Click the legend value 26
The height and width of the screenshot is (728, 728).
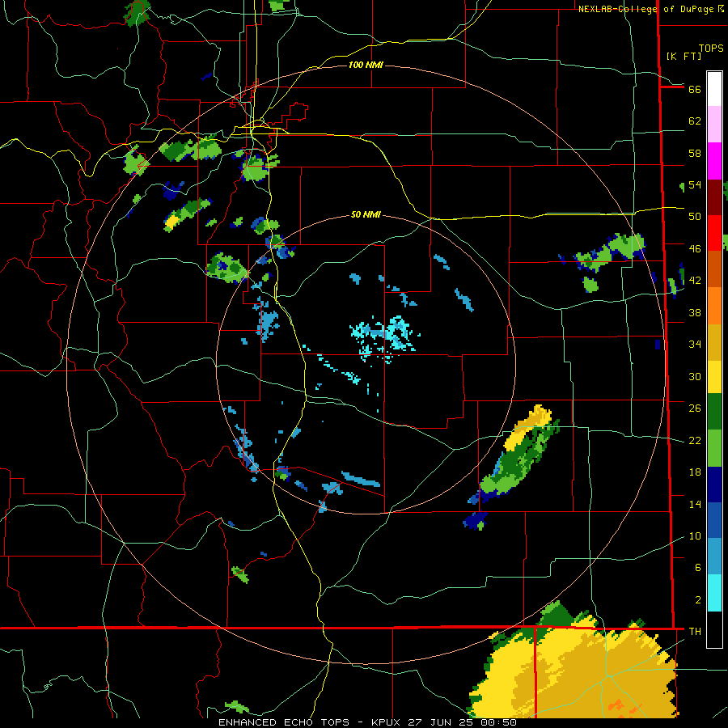tap(695, 408)
